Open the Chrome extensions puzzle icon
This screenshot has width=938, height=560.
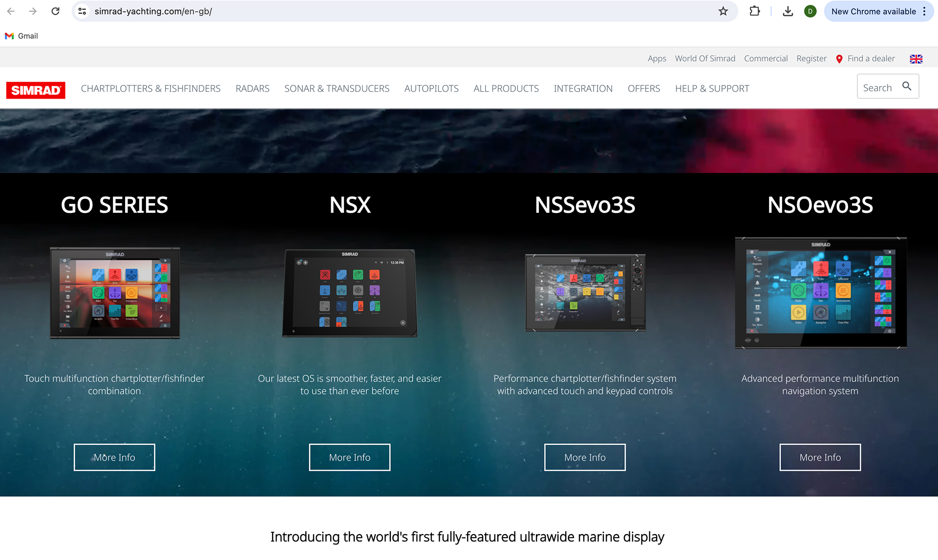pyautogui.click(x=755, y=11)
